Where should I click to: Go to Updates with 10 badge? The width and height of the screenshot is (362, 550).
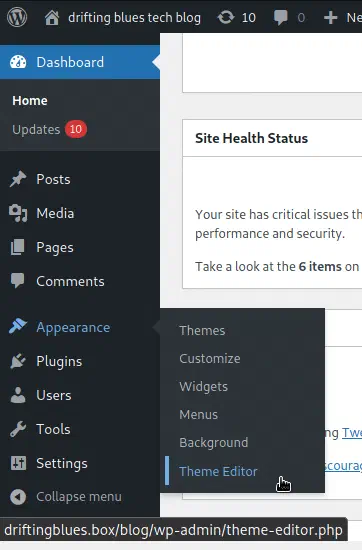click(x=49, y=129)
